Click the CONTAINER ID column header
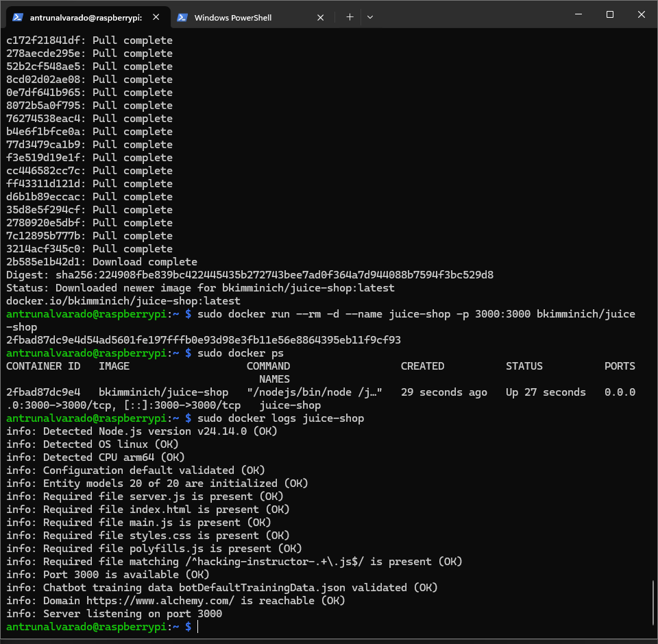This screenshot has width=658, height=644. click(43, 366)
